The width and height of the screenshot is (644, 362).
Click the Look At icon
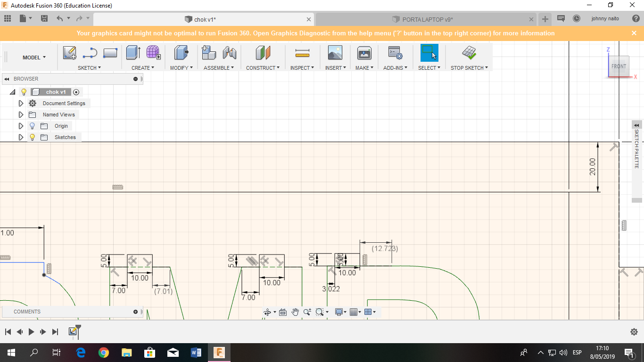tap(283, 312)
